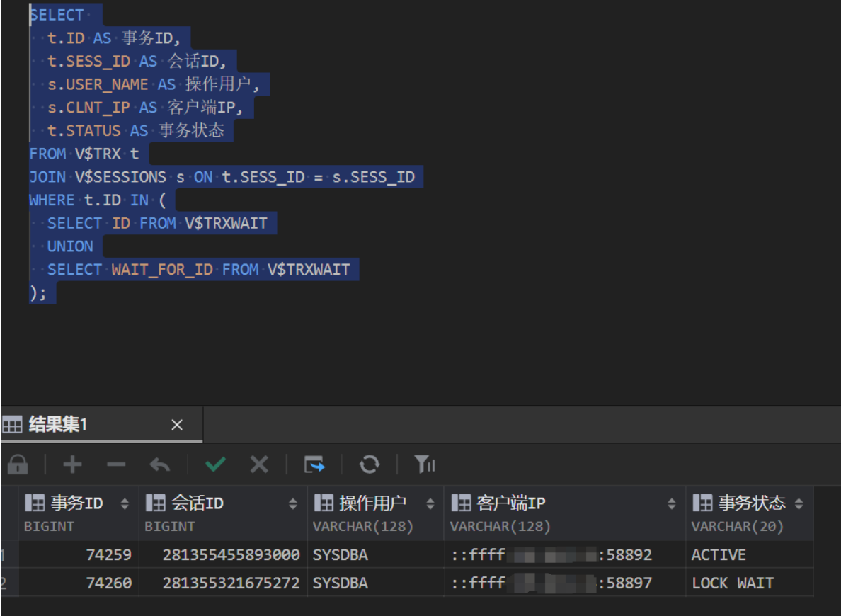This screenshot has height=616, width=841.
Task: Place cursor on WHERE t.ID IN line
Action: coord(98,200)
